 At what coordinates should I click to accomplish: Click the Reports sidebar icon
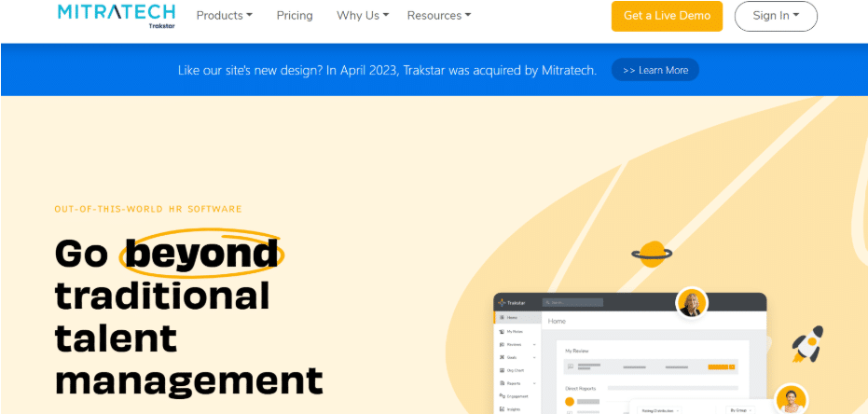click(x=502, y=383)
